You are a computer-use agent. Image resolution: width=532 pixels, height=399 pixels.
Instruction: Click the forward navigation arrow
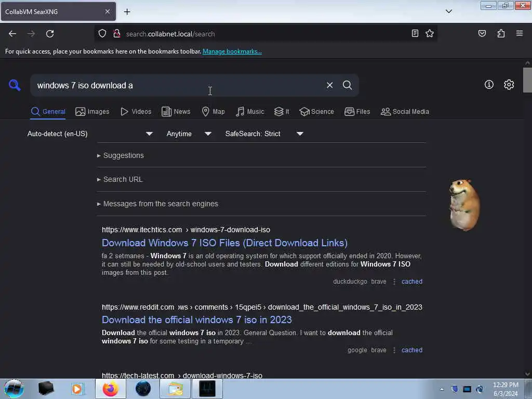click(x=31, y=34)
